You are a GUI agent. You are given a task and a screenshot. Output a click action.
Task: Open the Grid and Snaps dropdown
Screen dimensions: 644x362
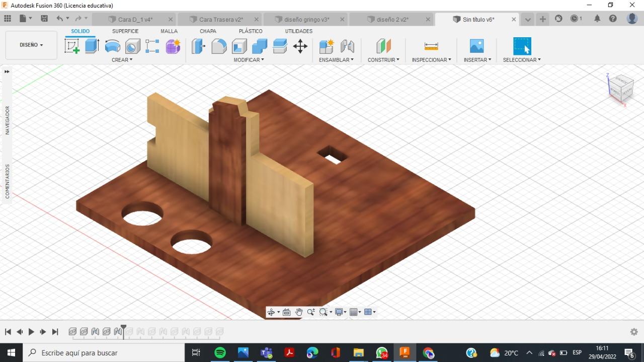(355, 312)
